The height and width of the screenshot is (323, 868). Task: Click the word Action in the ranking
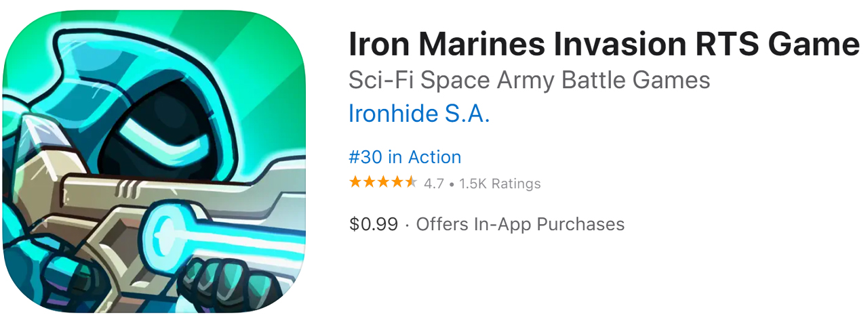434,157
